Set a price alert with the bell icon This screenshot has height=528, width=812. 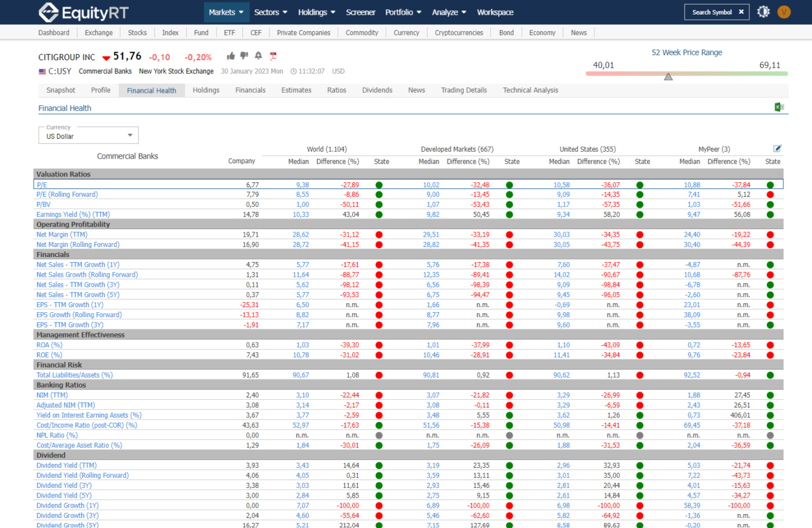258,56
